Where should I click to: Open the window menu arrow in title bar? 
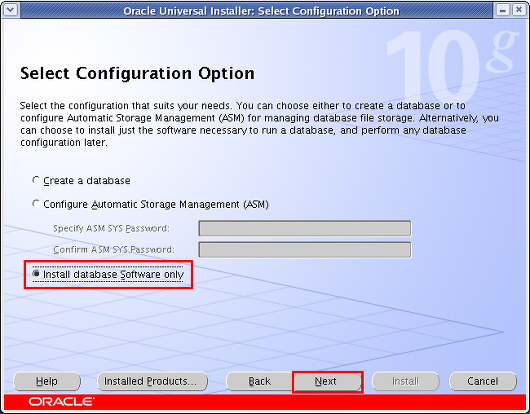[10, 10]
